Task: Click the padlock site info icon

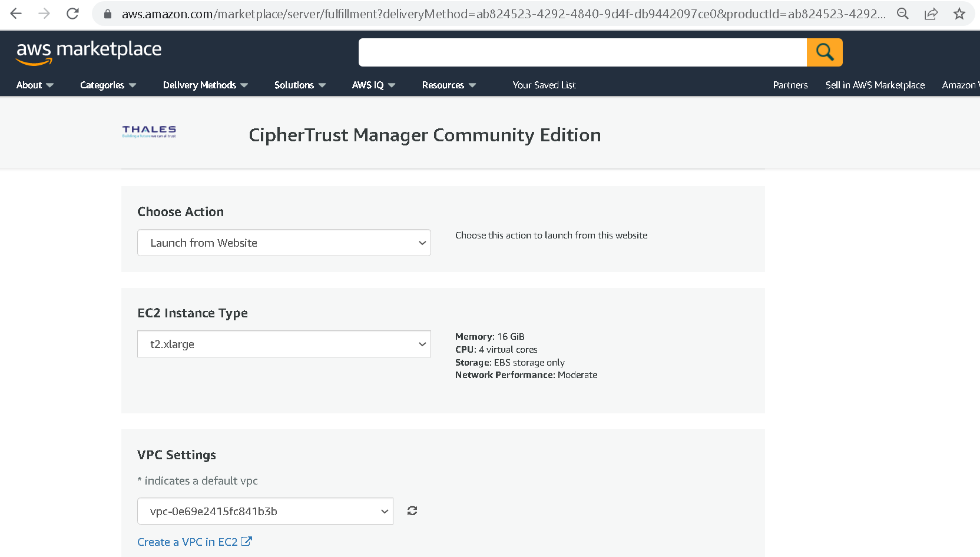Action: coord(108,14)
